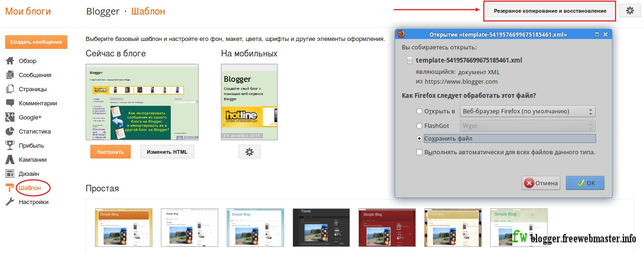Click the Настройки wrench icon
The height and width of the screenshot is (253, 644).
pos(10,202)
